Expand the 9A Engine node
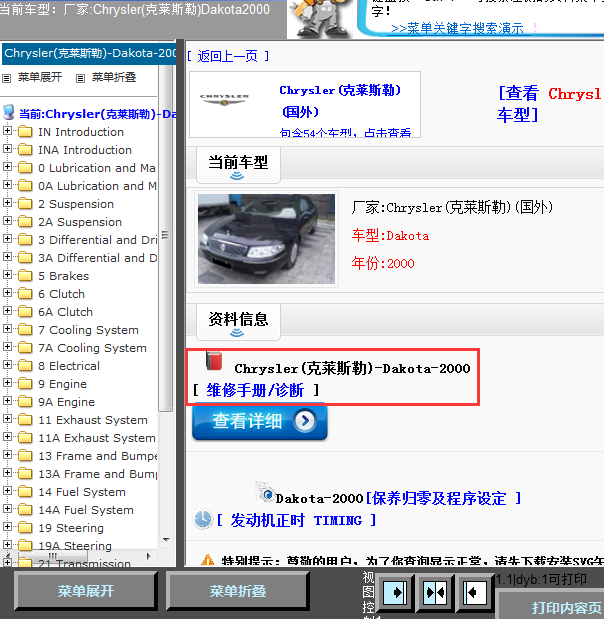Image resolution: width=604 pixels, height=619 pixels. click(7, 401)
